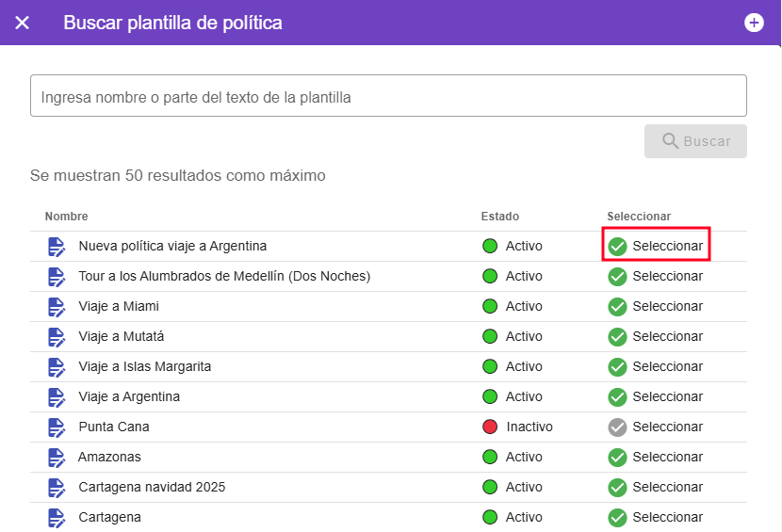Choose Seleccionar for Cartagena navidad 2025
Screen dimensions: 782x532
click(x=656, y=487)
